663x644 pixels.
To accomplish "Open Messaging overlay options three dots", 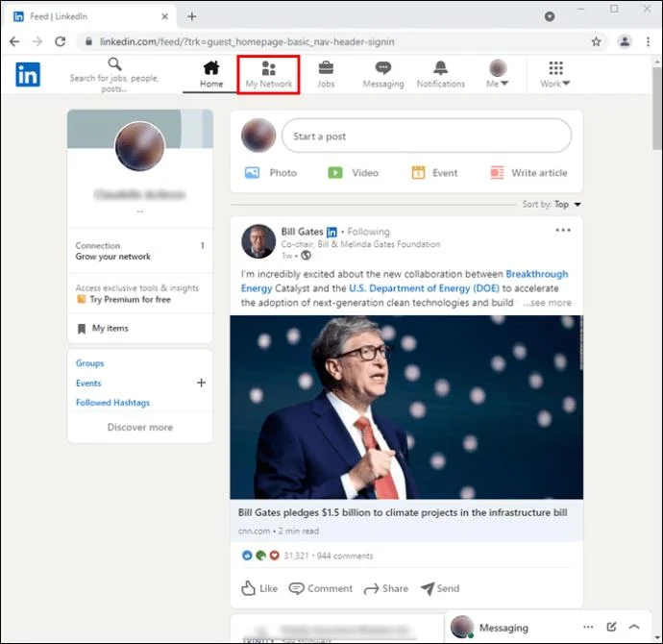I will point(588,627).
